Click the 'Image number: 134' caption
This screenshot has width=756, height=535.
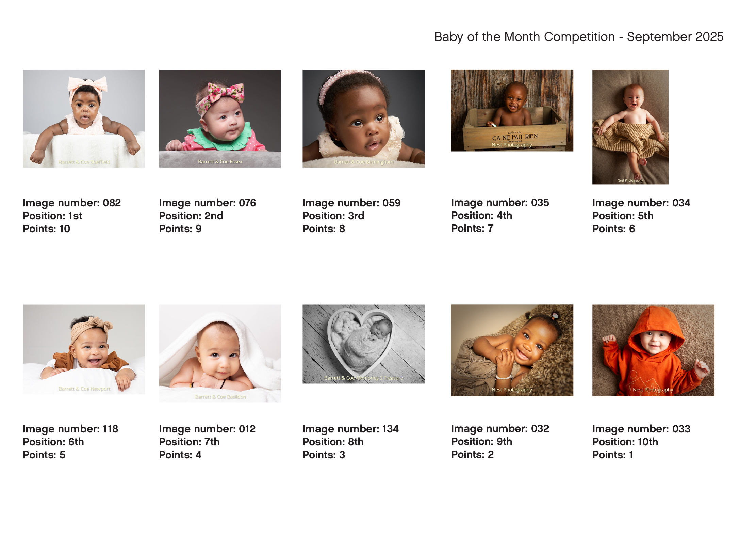350,429
